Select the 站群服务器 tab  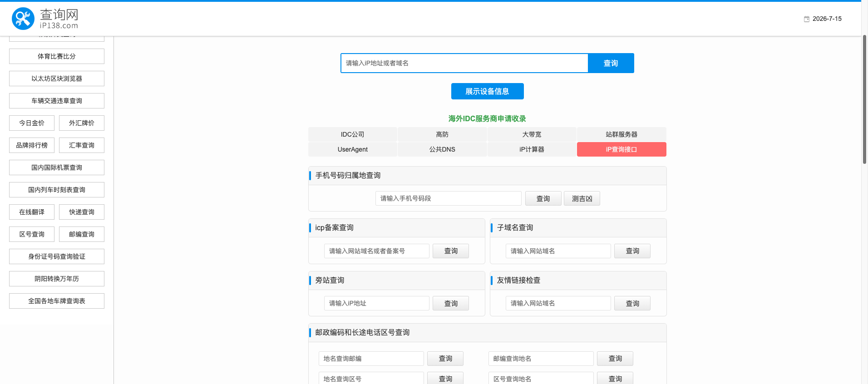point(621,134)
